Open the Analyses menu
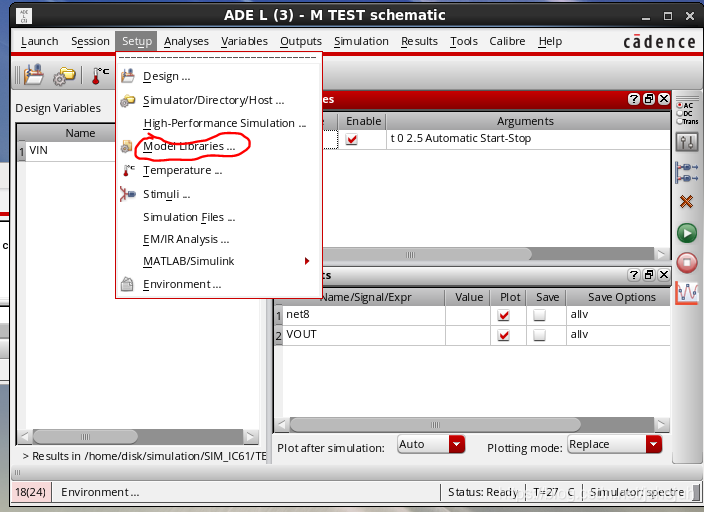 point(186,41)
